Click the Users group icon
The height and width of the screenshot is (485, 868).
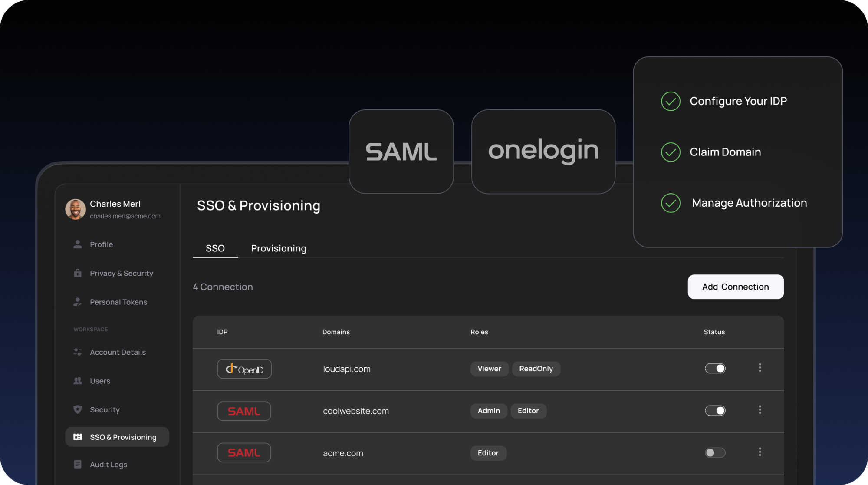(x=78, y=381)
